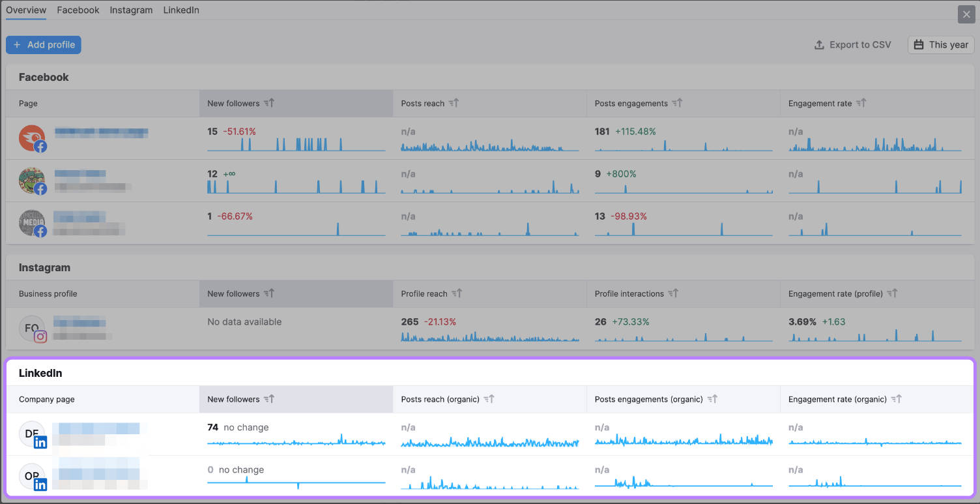
Task: Open the This year date range selector
Action: (x=941, y=44)
